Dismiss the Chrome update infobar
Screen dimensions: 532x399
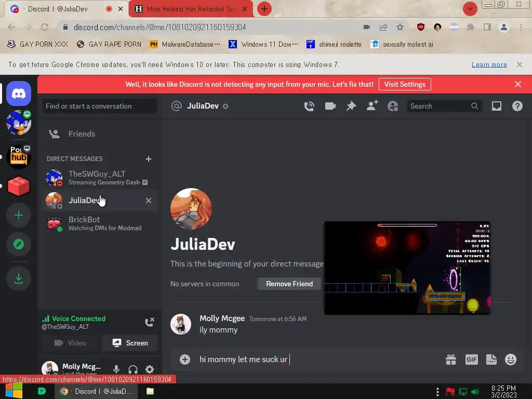point(520,64)
